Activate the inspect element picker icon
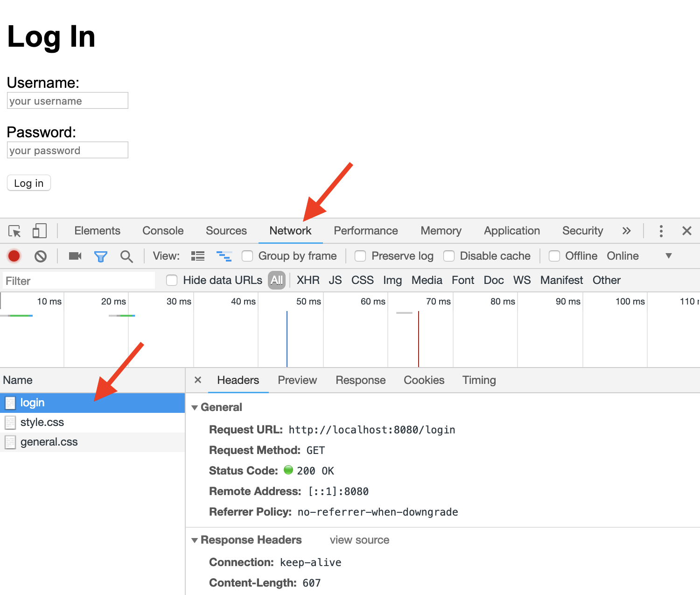Screen dimensions: 700x595 tap(14, 231)
